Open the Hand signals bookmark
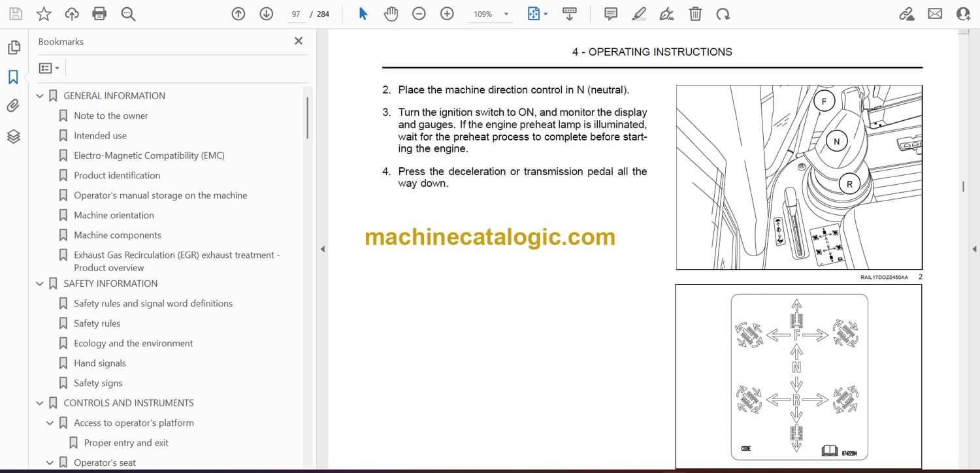Screen dimensions: 980x473 [99, 363]
